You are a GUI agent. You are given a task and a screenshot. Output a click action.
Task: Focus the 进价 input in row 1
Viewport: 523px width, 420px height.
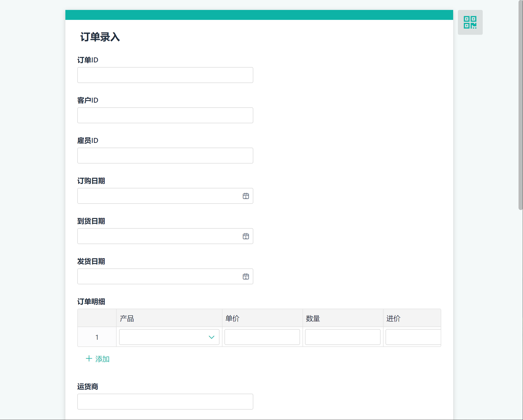(x=413, y=337)
